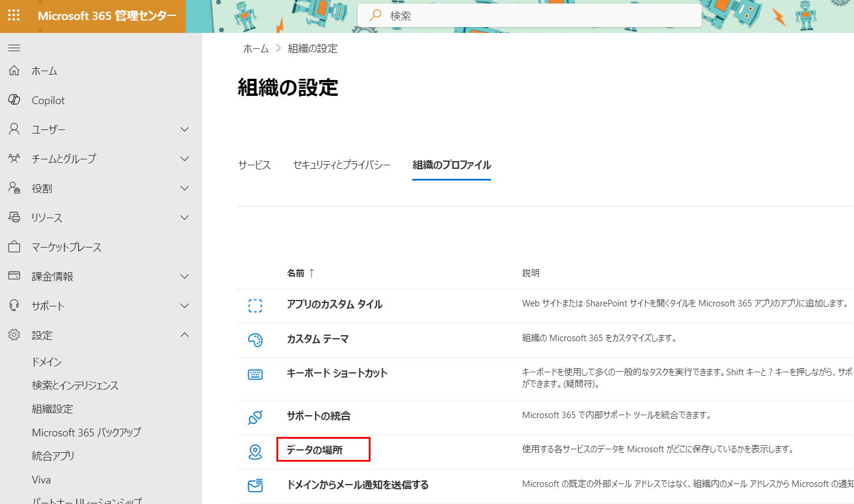Click the data location description text

pyautogui.click(x=658, y=449)
